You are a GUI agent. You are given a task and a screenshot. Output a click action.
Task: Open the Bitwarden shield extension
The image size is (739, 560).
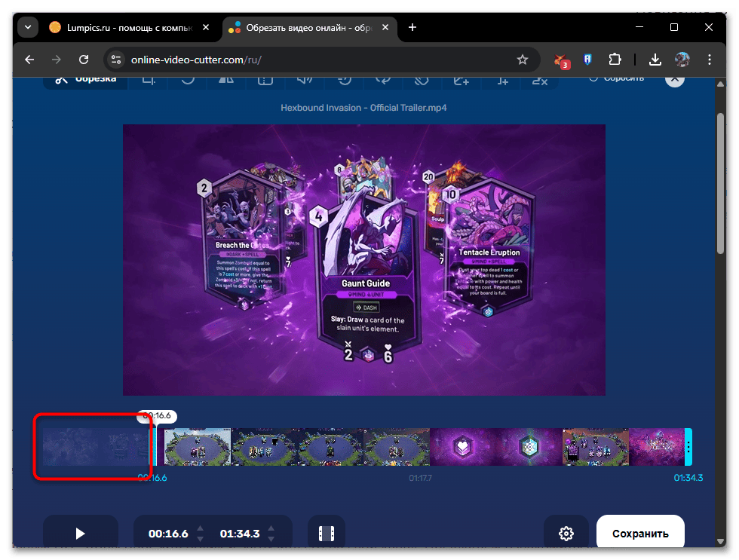587,60
